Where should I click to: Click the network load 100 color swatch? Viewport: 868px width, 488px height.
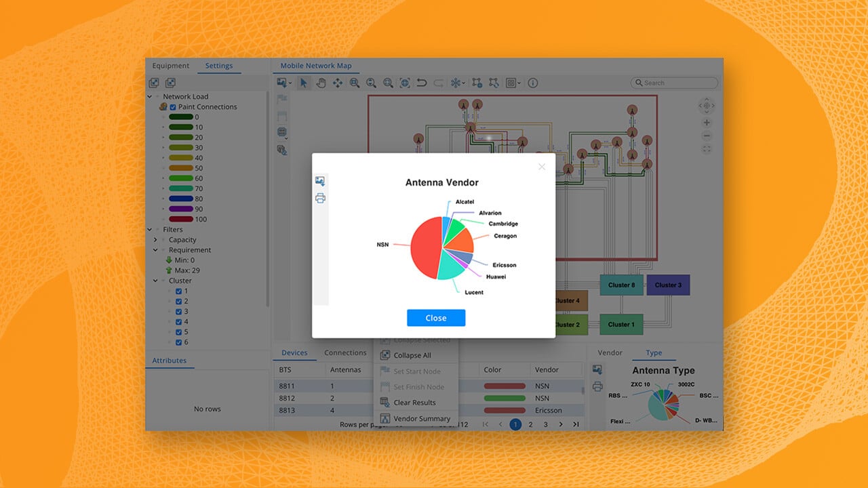[181, 219]
